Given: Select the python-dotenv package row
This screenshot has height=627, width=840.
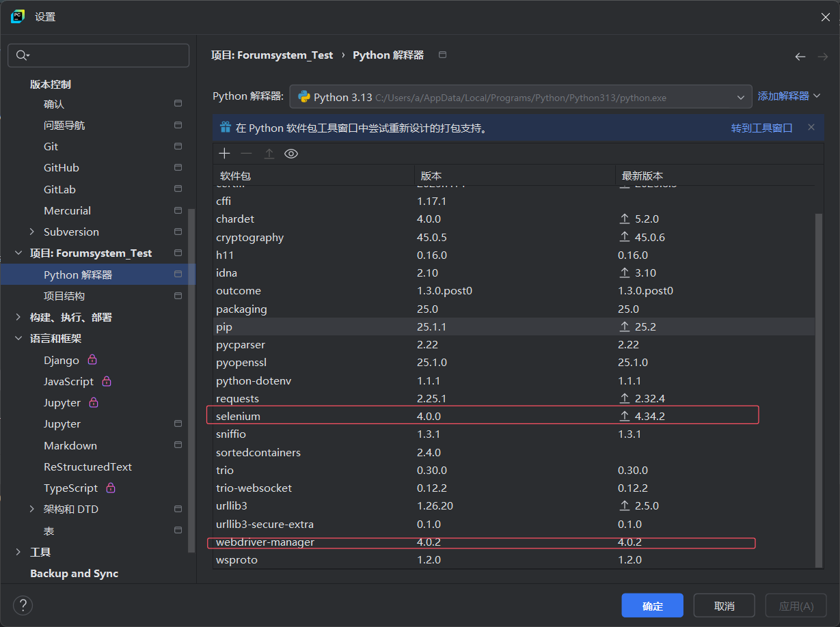Looking at the screenshot, I should click(513, 380).
